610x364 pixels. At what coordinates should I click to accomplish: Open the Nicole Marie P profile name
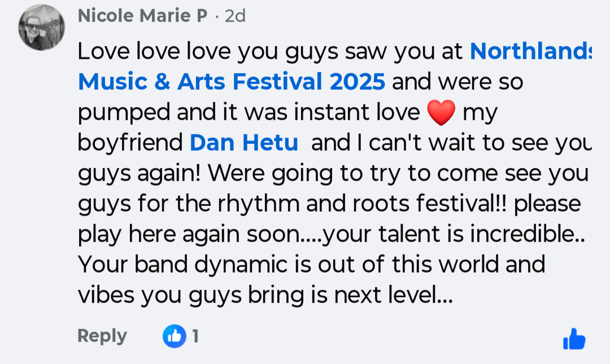pos(142,16)
